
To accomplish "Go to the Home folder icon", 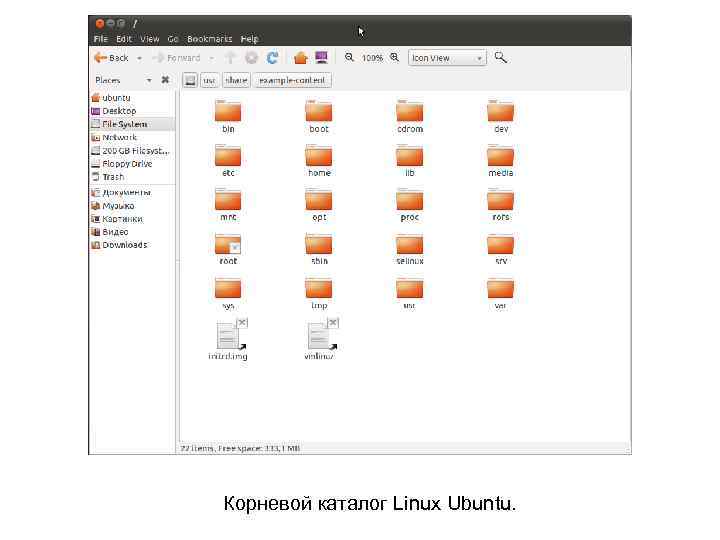I will click(x=301, y=57).
